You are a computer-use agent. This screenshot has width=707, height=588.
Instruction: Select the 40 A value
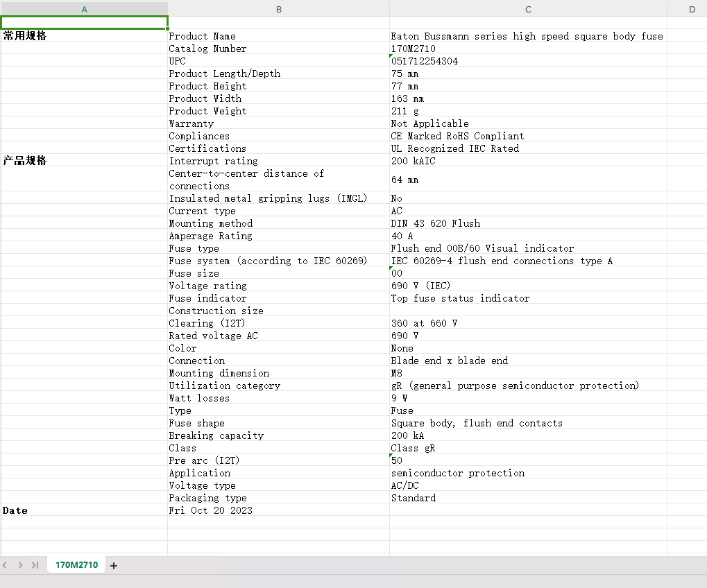[528, 235]
